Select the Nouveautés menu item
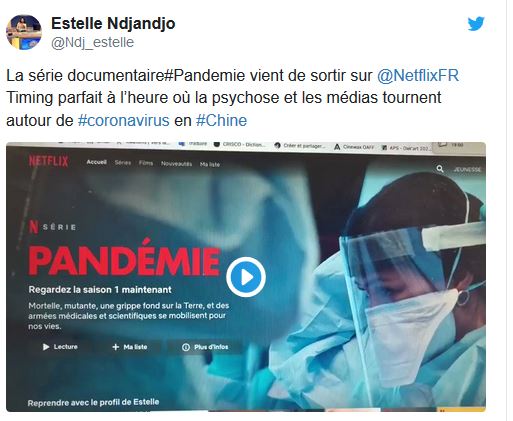 (176, 164)
